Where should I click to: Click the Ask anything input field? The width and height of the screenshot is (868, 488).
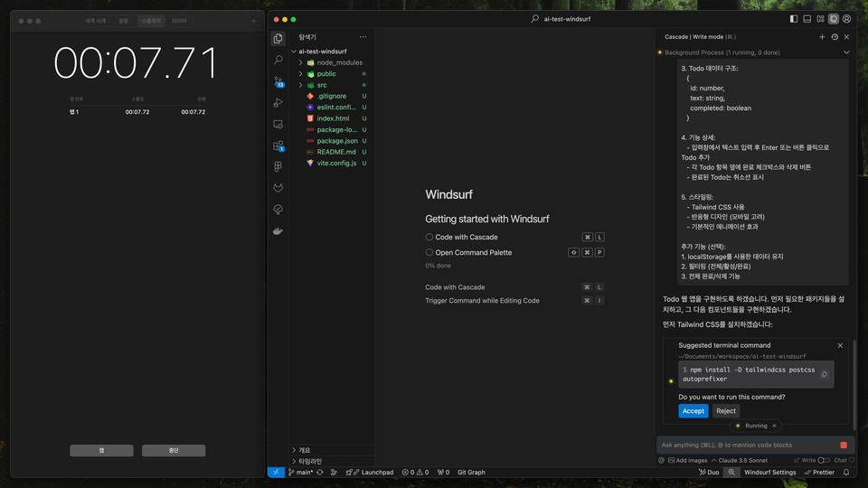click(746, 445)
